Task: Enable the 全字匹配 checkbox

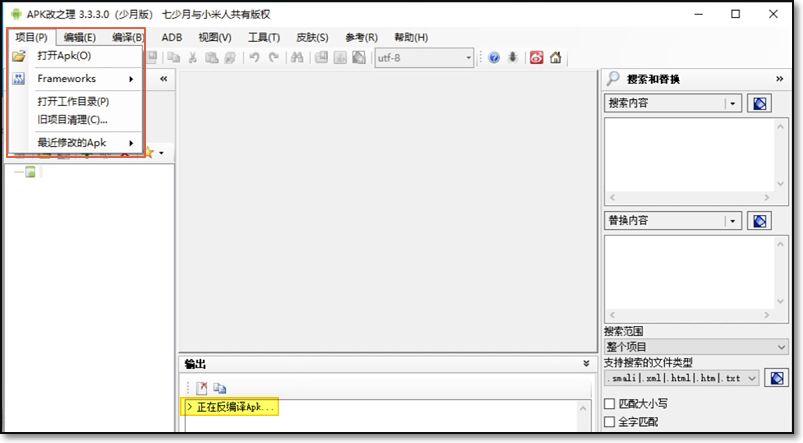Action: click(x=609, y=422)
